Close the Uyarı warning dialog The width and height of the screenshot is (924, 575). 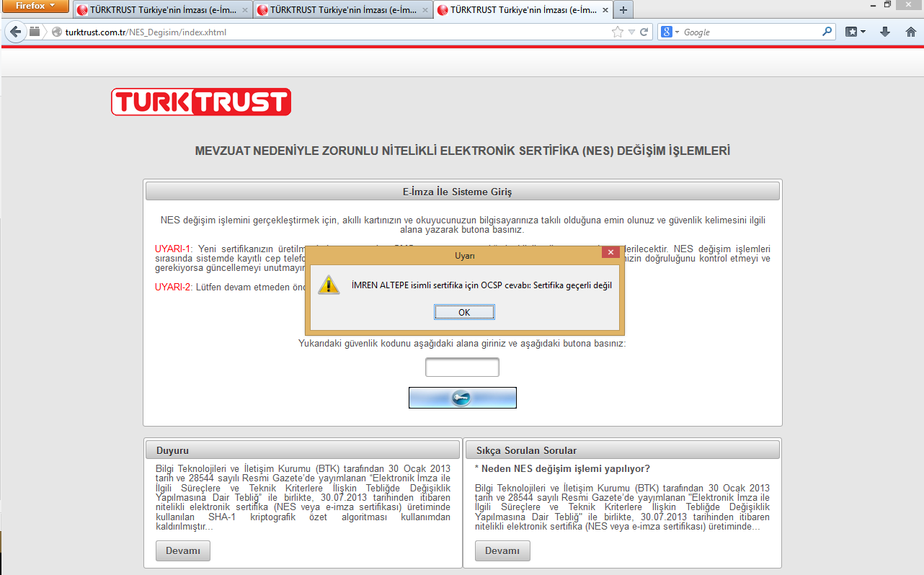tap(610, 252)
